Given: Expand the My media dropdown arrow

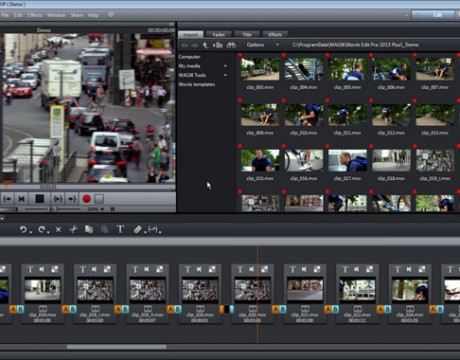Looking at the screenshot, I should 225,66.
